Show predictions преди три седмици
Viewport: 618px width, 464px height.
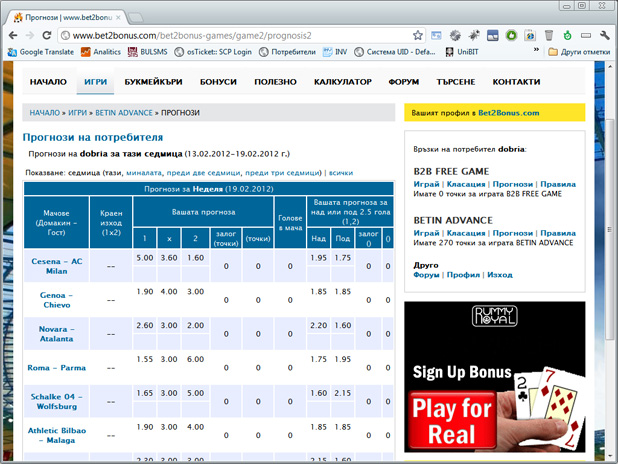[283, 173]
